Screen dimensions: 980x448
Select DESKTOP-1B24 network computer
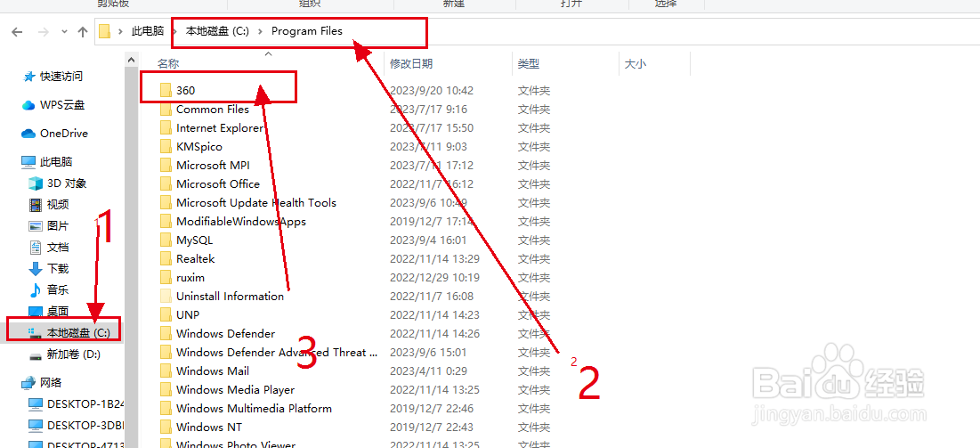[x=86, y=403]
